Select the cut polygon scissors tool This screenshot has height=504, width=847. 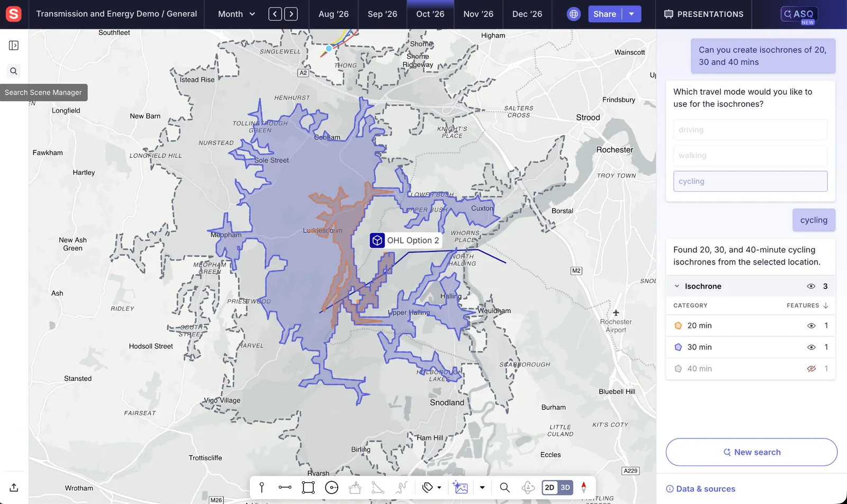[355, 487]
